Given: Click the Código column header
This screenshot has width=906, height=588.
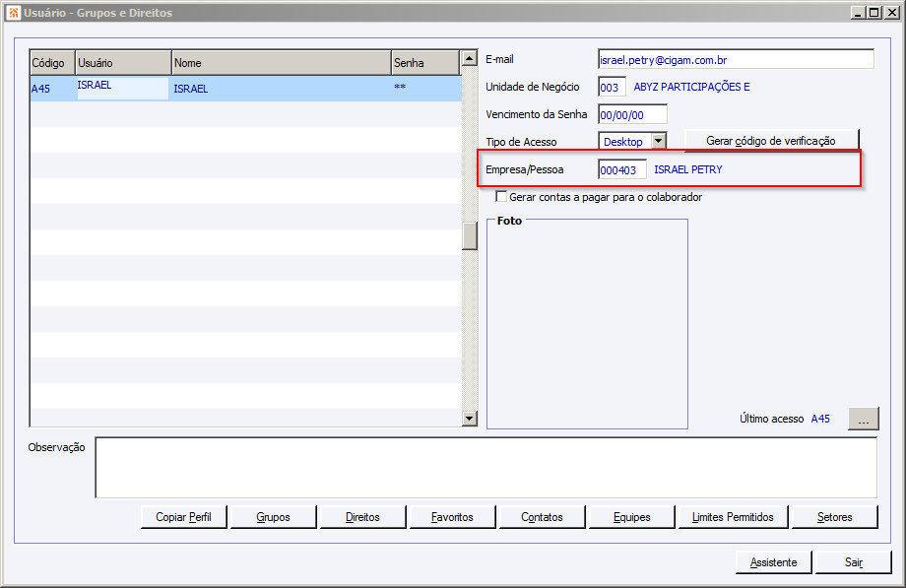Looking at the screenshot, I should [52, 62].
